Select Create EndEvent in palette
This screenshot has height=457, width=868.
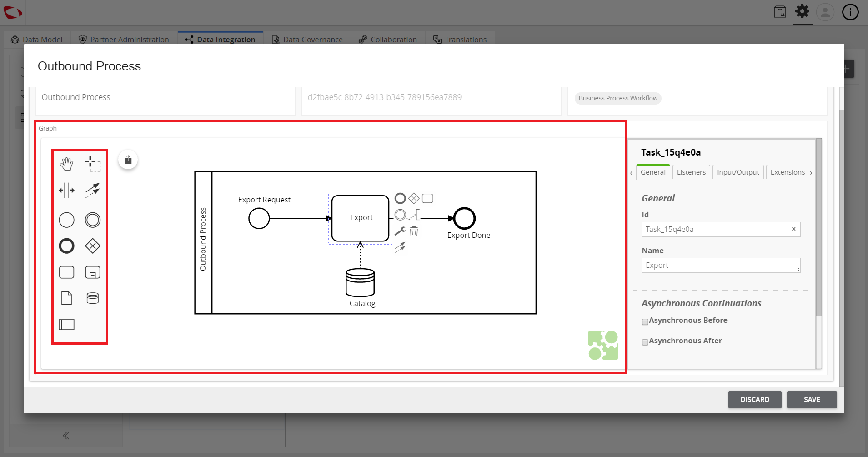coord(66,246)
